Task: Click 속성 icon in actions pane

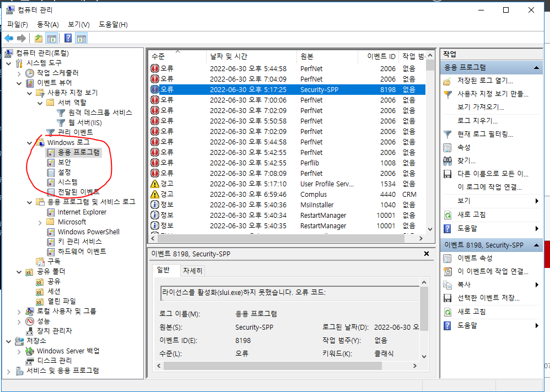Action: point(447,147)
